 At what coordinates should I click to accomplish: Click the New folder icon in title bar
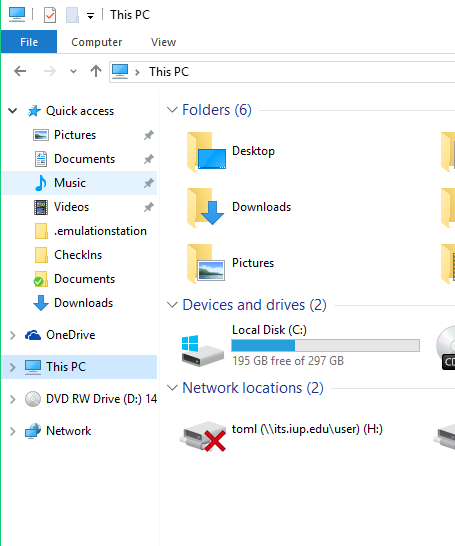(72, 15)
